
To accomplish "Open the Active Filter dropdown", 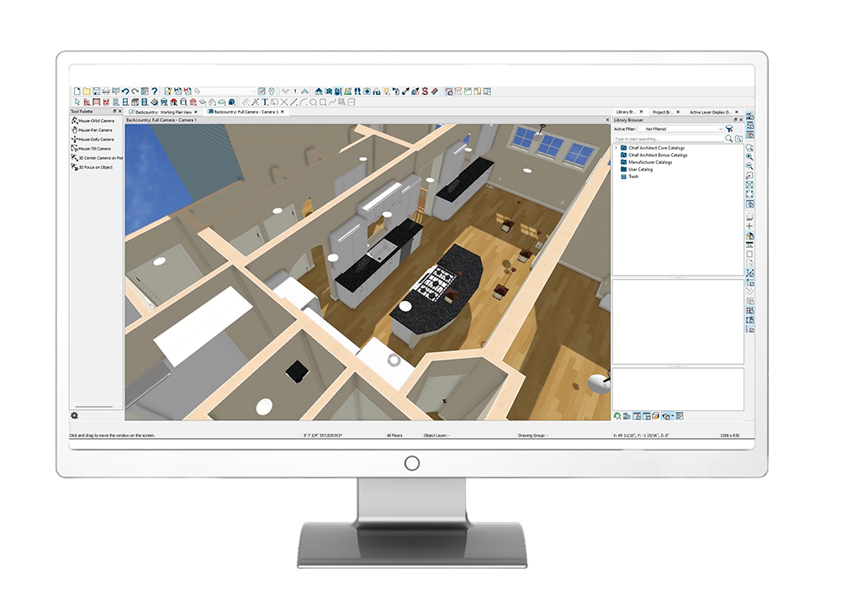I will tap(680, 129).
